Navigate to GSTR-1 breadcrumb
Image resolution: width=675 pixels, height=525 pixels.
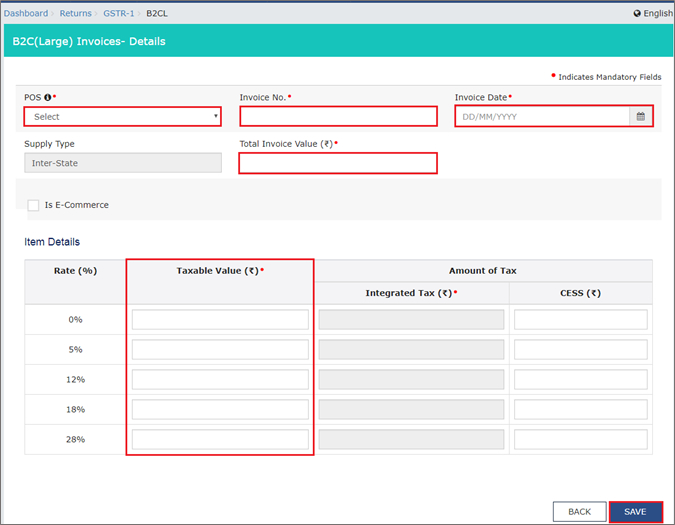119,13
